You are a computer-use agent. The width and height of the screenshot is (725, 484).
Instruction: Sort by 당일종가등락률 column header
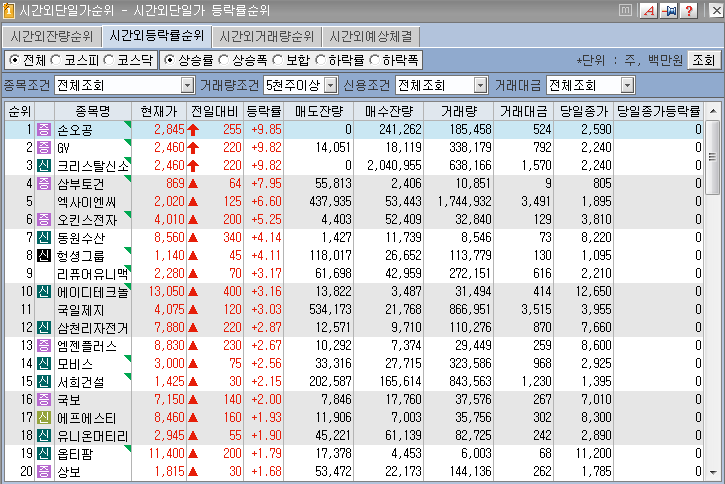[658, 111]
